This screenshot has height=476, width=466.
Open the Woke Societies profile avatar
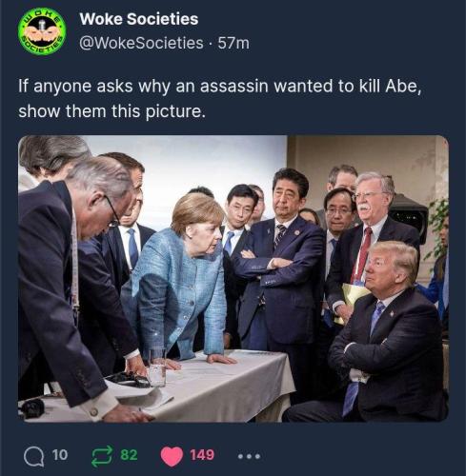[42, 31]
